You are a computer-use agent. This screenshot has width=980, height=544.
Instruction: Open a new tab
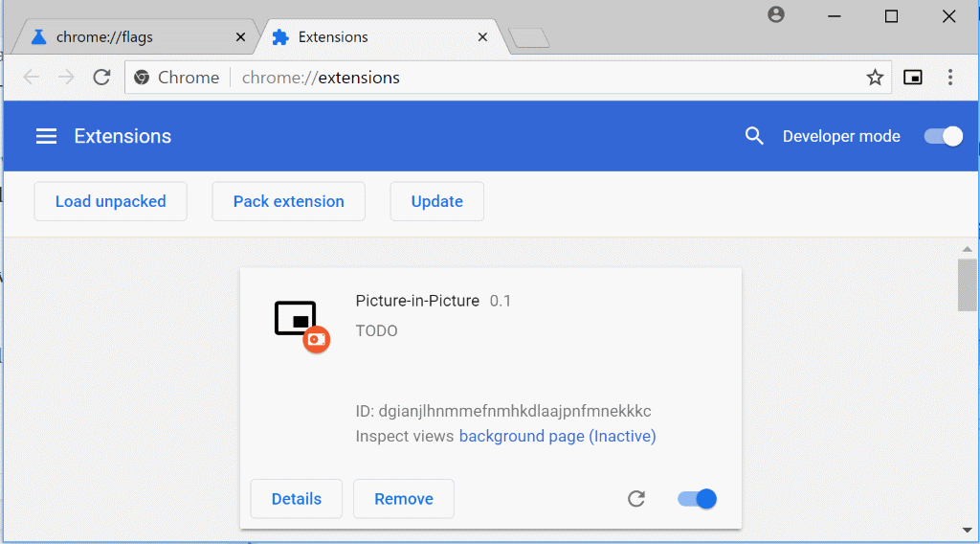pos(529,37)
